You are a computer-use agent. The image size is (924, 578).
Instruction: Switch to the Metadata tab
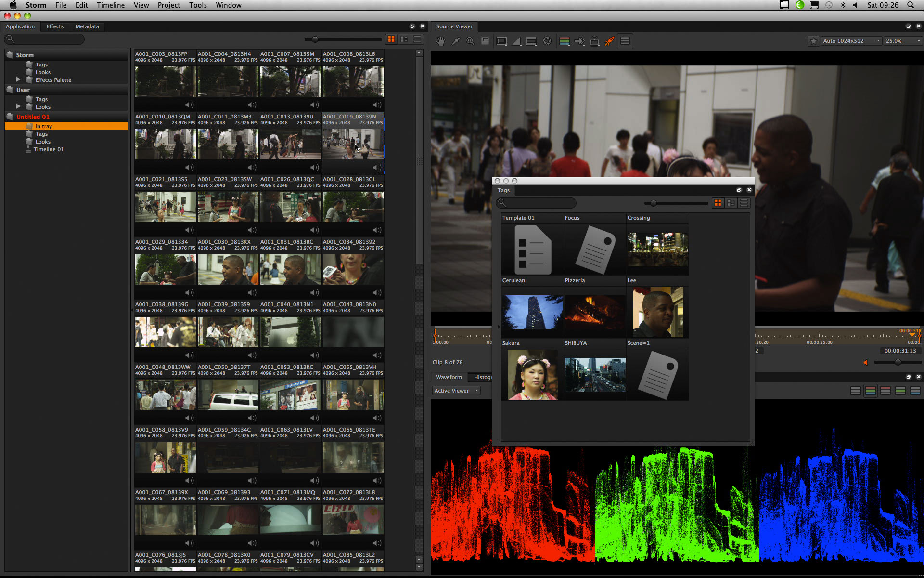87,26
